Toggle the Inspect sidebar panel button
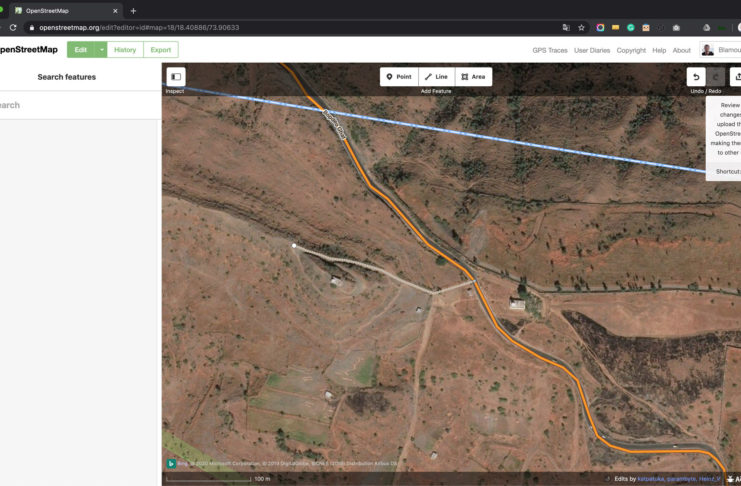The width and height of the screenshot is (741, 486). point(176,76)
